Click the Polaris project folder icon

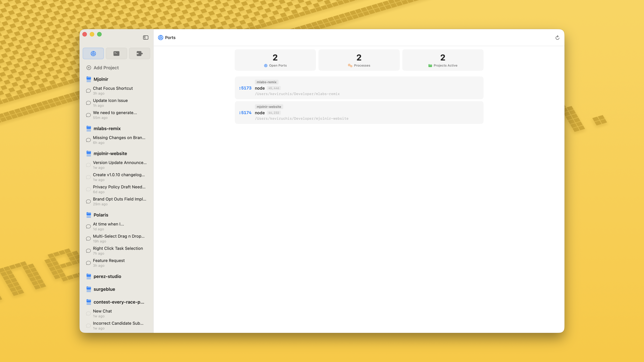point(88,215)
